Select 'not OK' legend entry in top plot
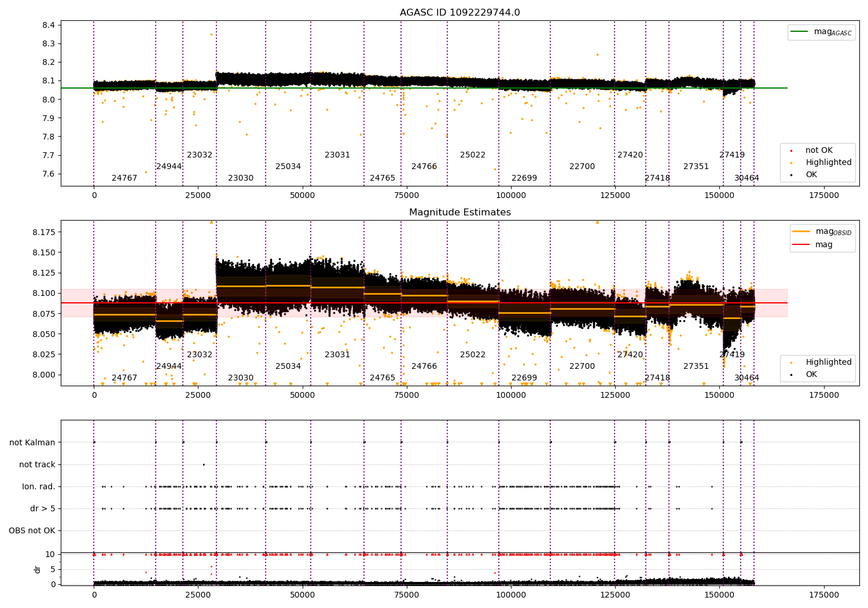 pos(819,151)
